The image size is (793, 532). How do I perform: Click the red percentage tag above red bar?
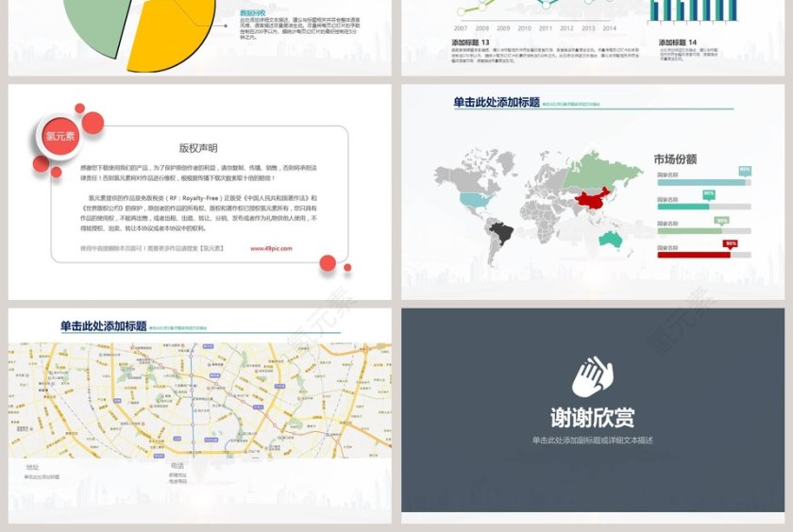731,244
